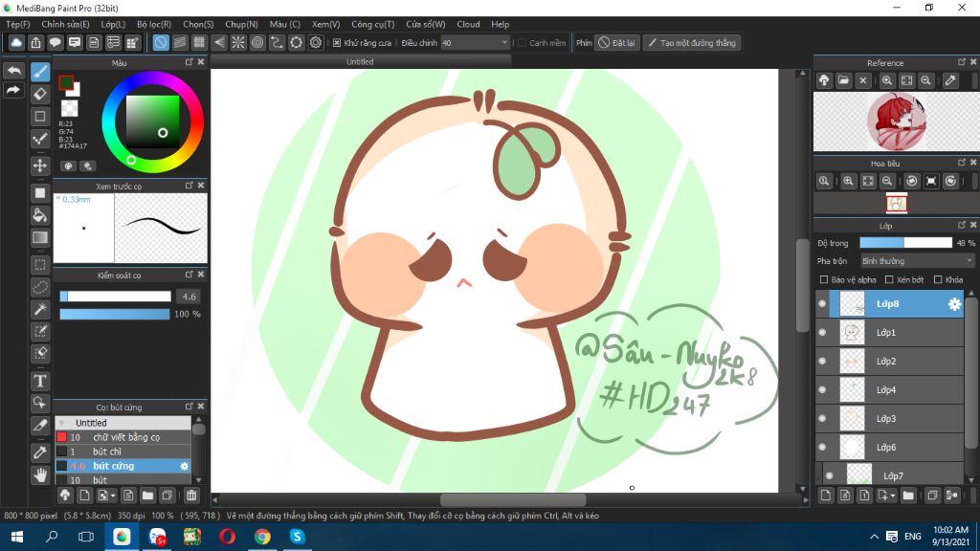Image resolution: width=980 pixels, height=551 pixels.
Task: Select the Text tool
Action: click(x=40, y=381)
